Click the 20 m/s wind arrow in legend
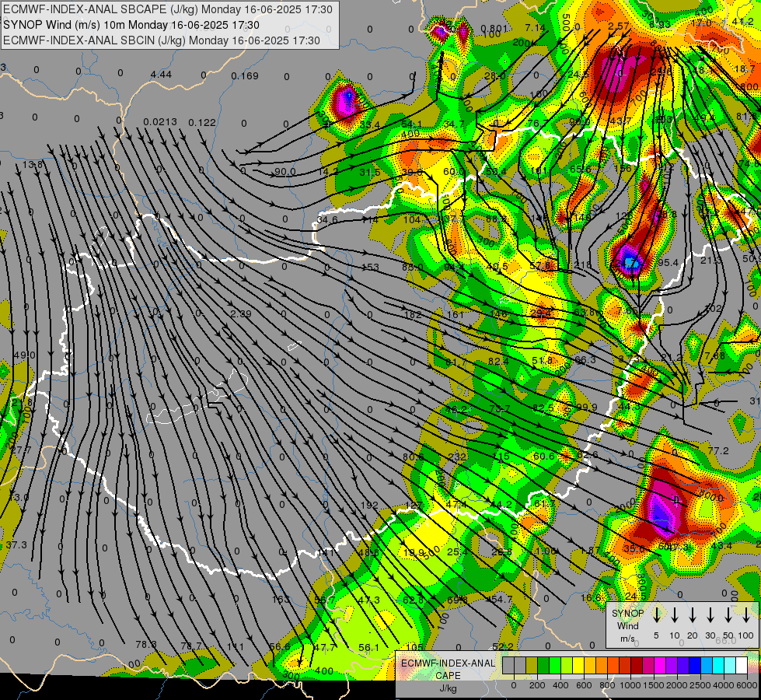 [x=693, y=615]
